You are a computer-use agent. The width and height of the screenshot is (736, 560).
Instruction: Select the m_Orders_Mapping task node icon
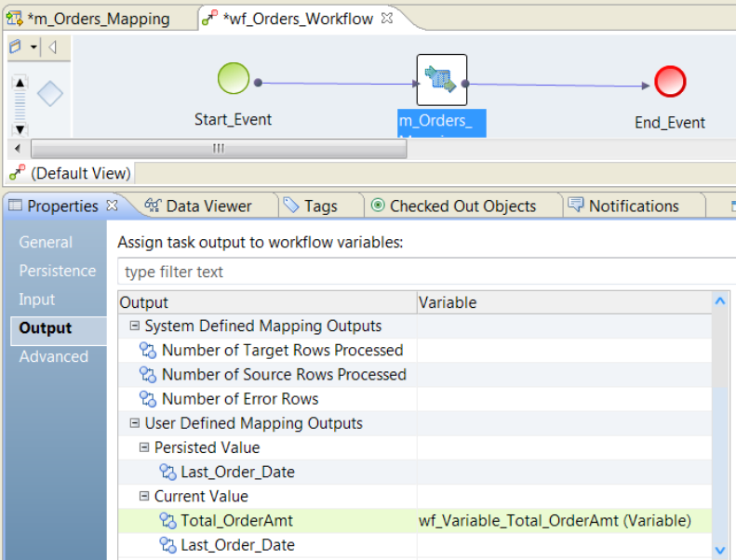coord(441,80)
